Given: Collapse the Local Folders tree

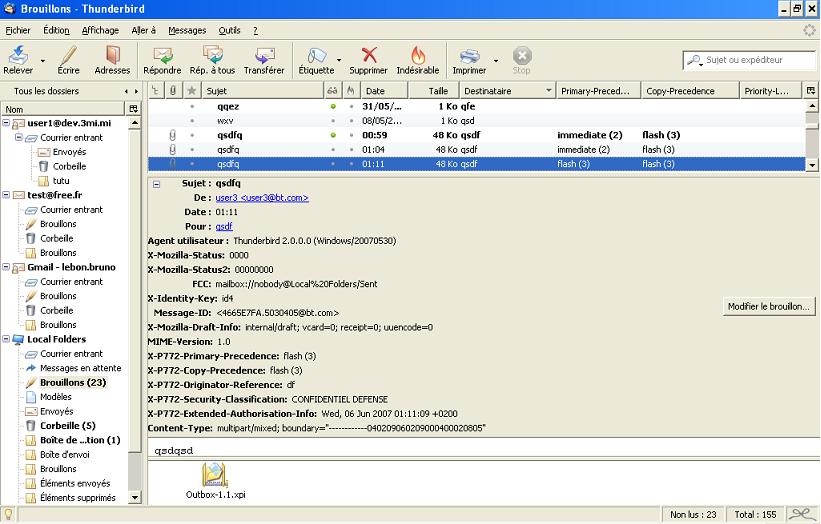Looking at the screenshot, I should pos(6,339).
